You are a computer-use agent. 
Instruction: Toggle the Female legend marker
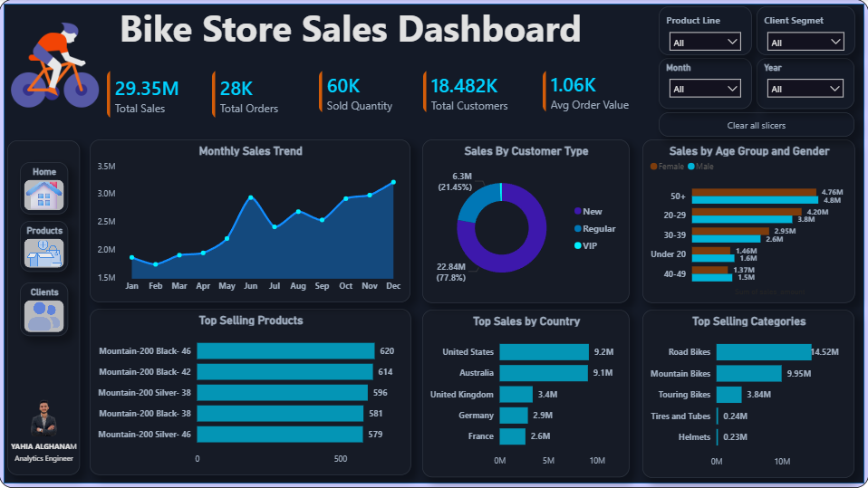pyautogui.click(x=654, y=167)
